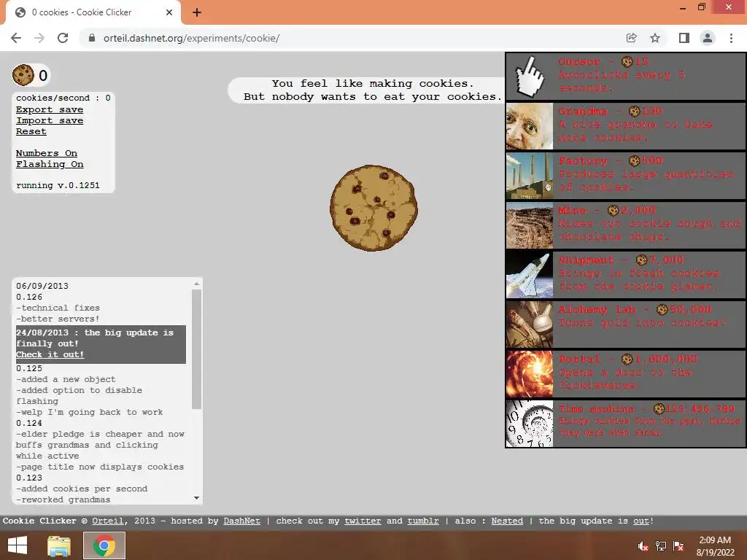This screenshot has width=747, height=560.
Task: Click the 'Factory' item name text
Action: point(583,161)
